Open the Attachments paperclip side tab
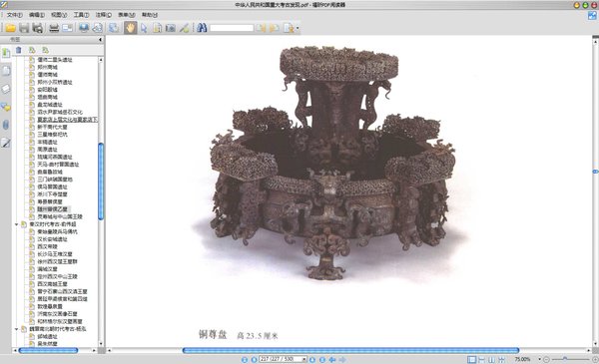This screenshot has width=599, height=364. click(6, 125)
